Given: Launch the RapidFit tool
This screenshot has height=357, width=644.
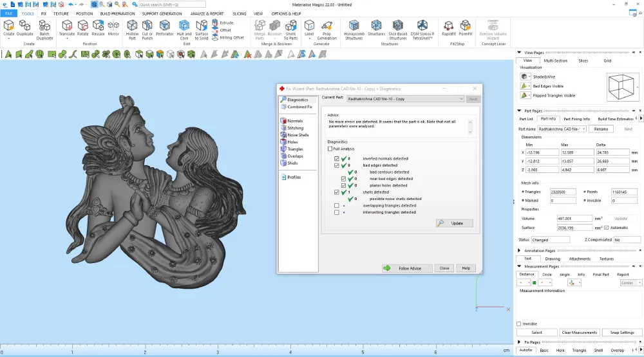Looking at the screenshot, I should (x=448, y=28).
